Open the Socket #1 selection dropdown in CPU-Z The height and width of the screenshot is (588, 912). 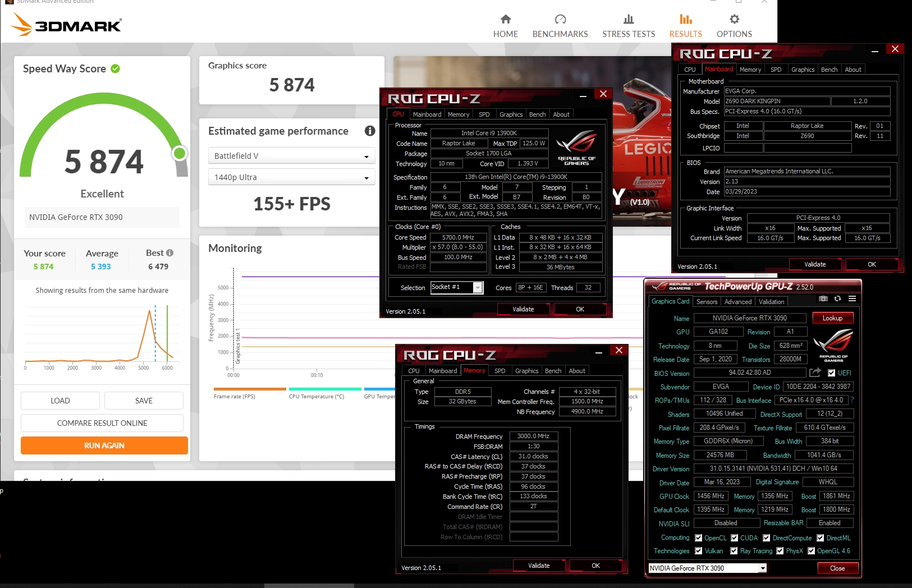pos(456,287)
